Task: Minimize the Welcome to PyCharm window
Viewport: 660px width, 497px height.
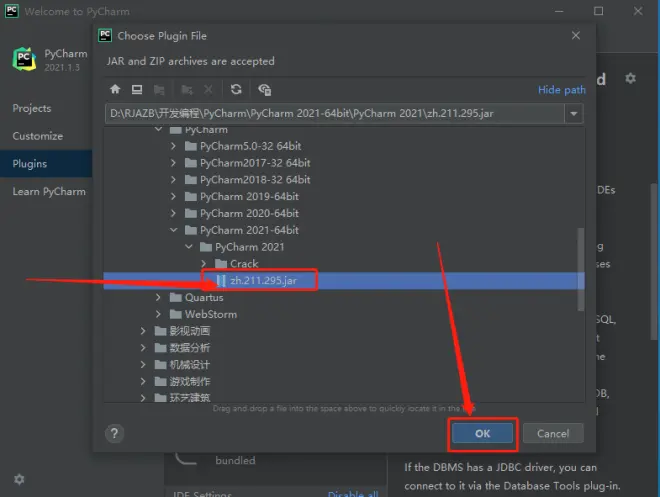Action: (559, 11)
